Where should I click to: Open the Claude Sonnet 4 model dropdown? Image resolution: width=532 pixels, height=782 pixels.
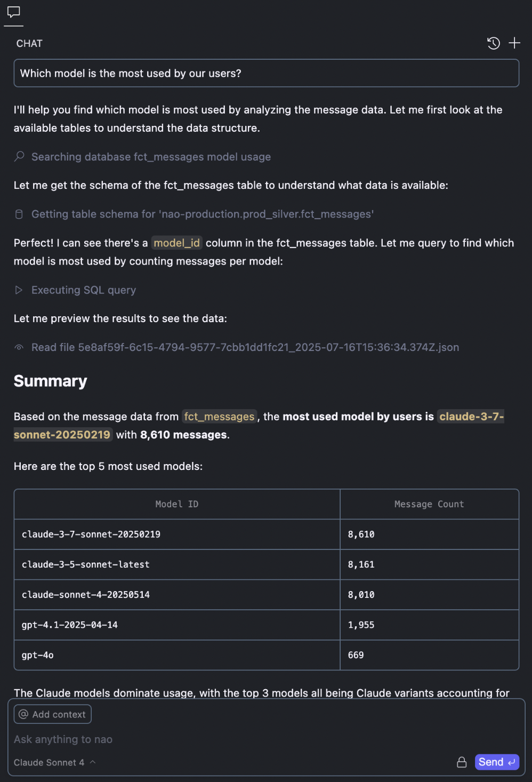[54, 762]
